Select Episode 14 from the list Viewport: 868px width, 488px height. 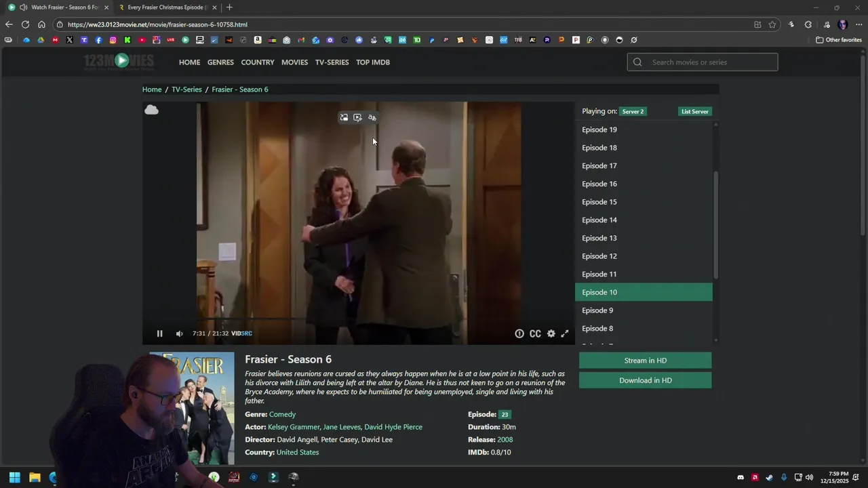click(x=644, y=220)
